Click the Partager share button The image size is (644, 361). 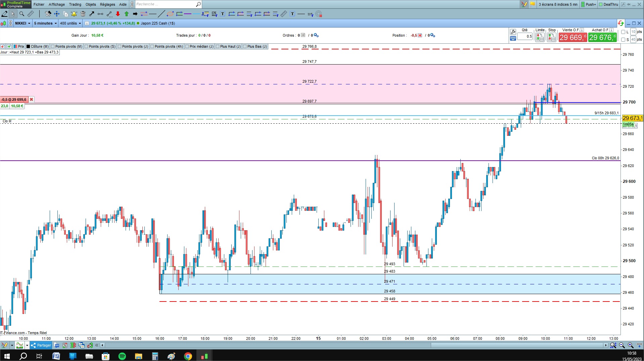tap(41, 345)
